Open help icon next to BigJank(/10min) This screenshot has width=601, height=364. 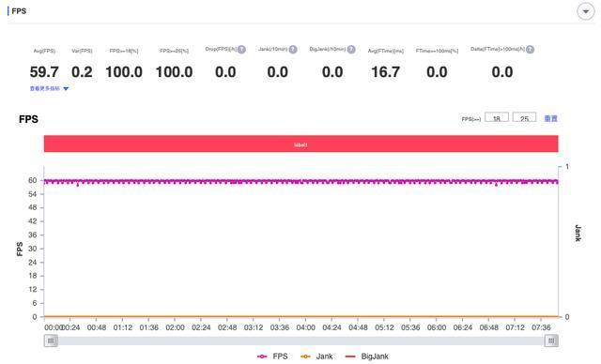coord(351,50)
